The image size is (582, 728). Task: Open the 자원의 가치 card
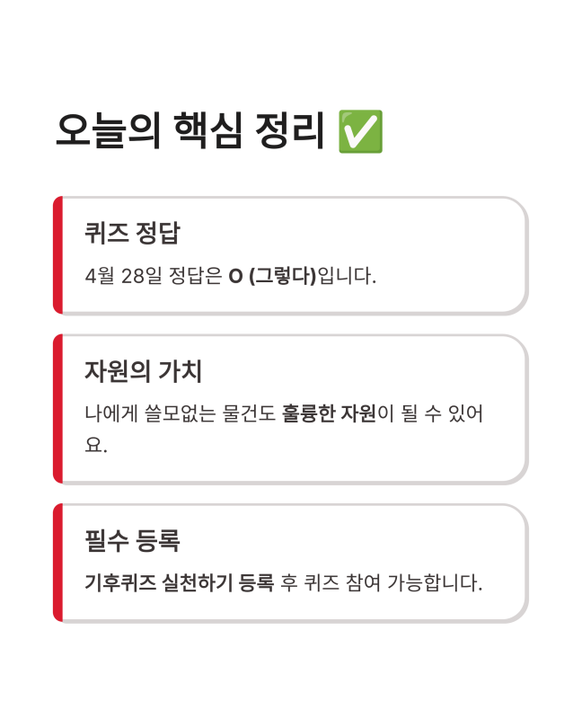tap(290, 409)
